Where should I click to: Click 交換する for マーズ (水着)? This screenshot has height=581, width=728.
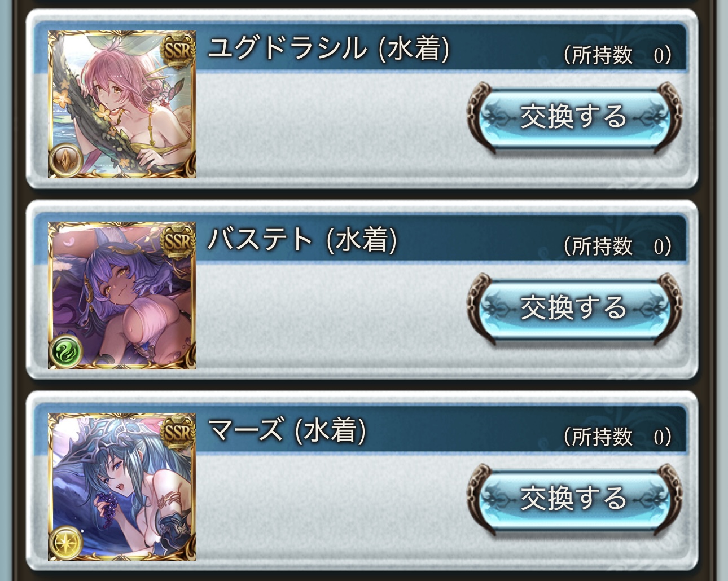[x=574, y=498]
